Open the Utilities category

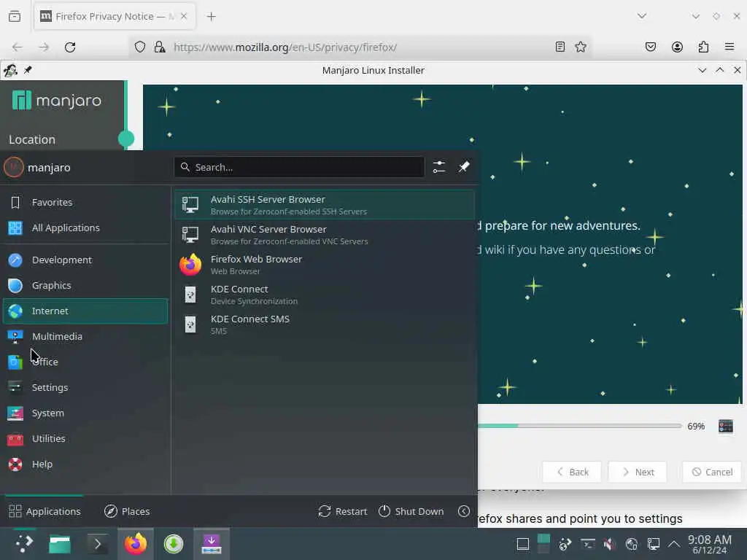pyautogui.click(x=85, y=438)
